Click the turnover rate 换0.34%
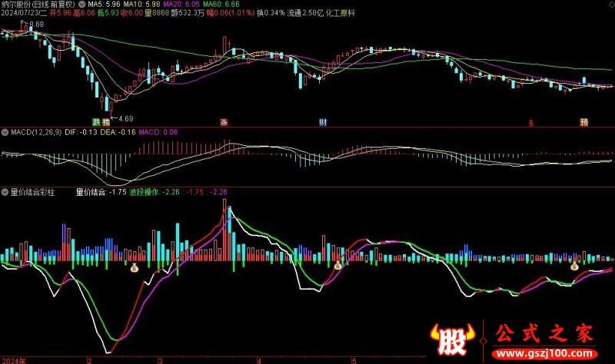The image size is (615, 364). (271, 13)
